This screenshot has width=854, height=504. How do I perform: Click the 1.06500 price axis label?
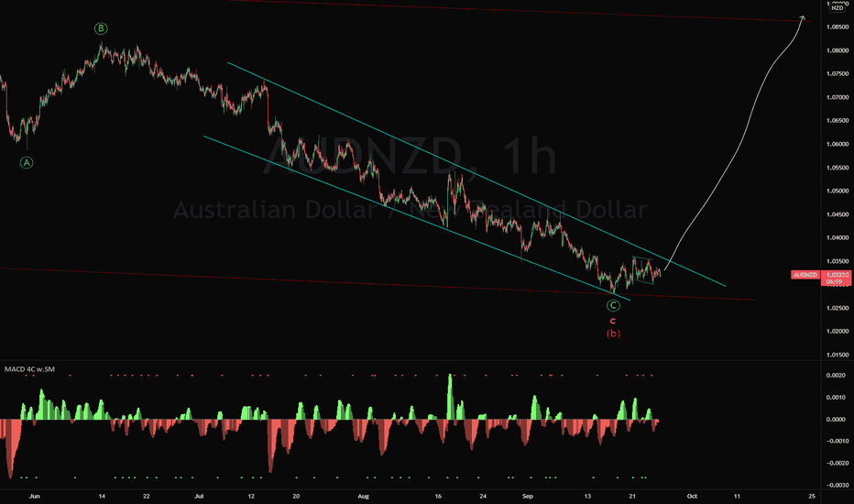pyautogui.click(x=838, y=120)
